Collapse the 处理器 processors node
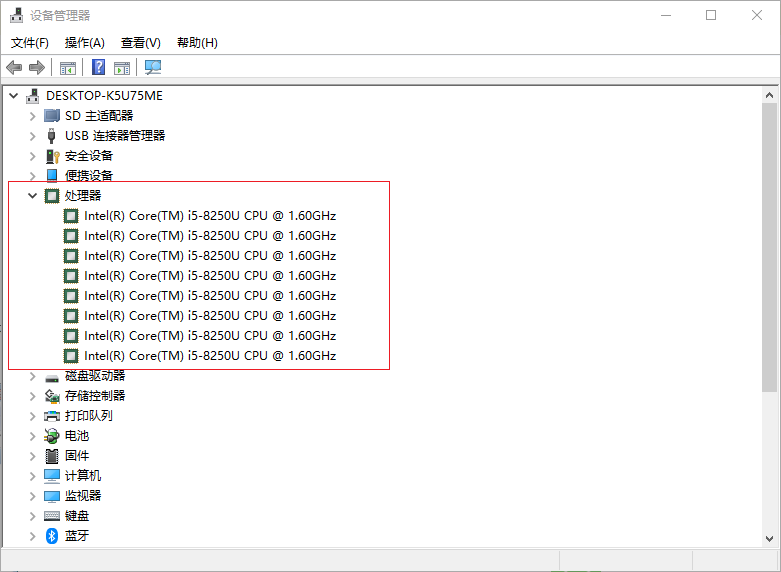This screenshot has height=572, width=781. [33, 196]
